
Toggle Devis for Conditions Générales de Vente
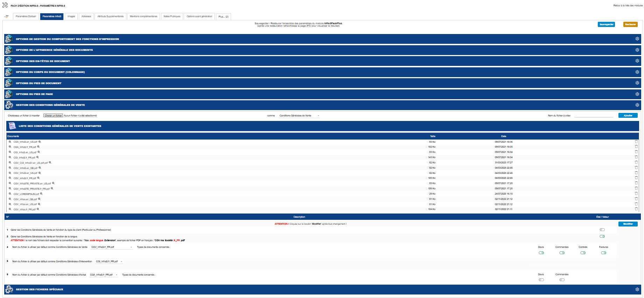tap(541, 253)
